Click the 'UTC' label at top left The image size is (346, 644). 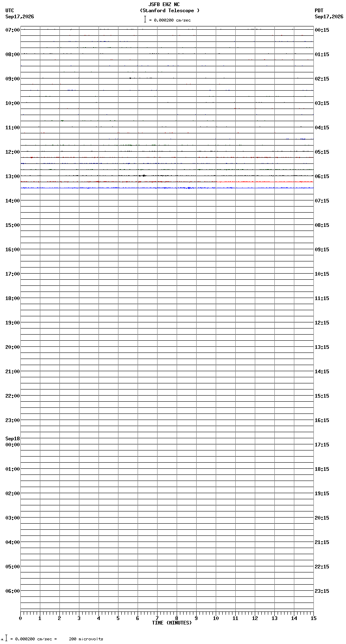click(x=10, y=11)
